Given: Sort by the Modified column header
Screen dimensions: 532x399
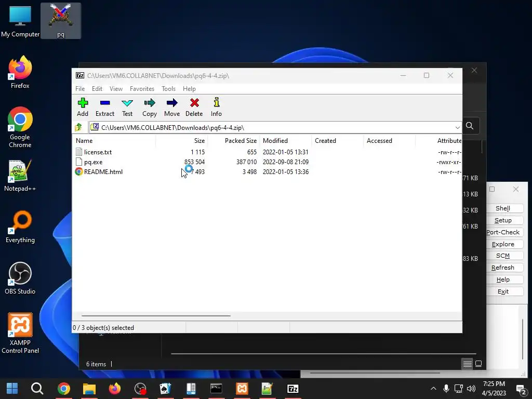Looking at the screenshot, I should 286,140.
